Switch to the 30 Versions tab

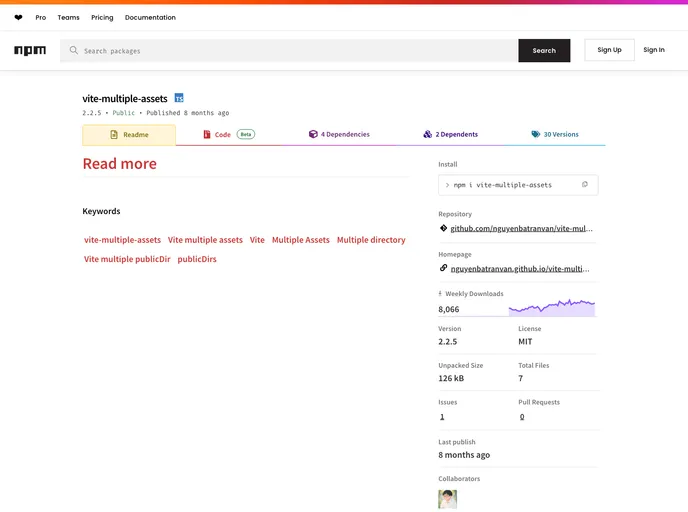pos(555,134)
